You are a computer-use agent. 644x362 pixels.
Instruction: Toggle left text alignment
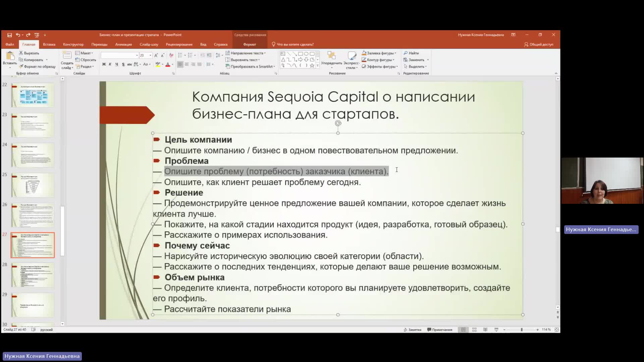[180, 64]
